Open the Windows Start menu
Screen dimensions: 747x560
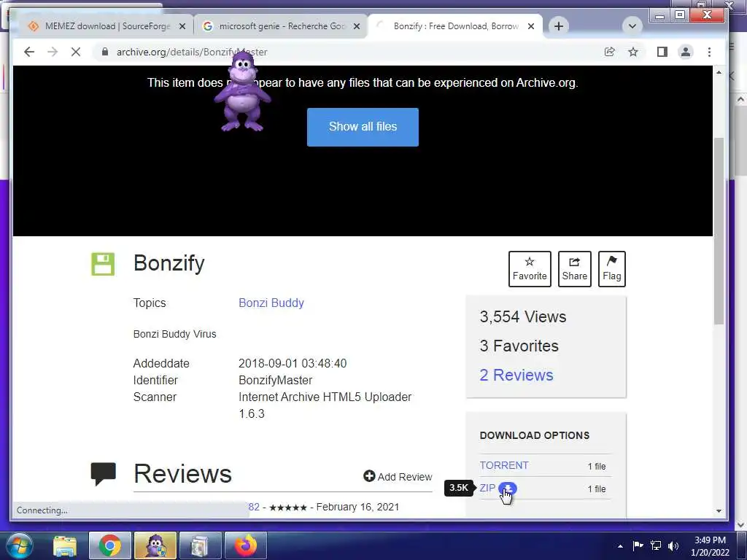[19, 545]
